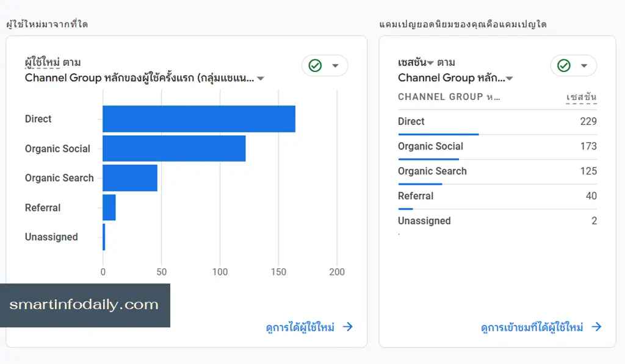Open the dropdown next to the right card's checkmark
This screenshot has height=364, width=625.
[x=583, y=65]
